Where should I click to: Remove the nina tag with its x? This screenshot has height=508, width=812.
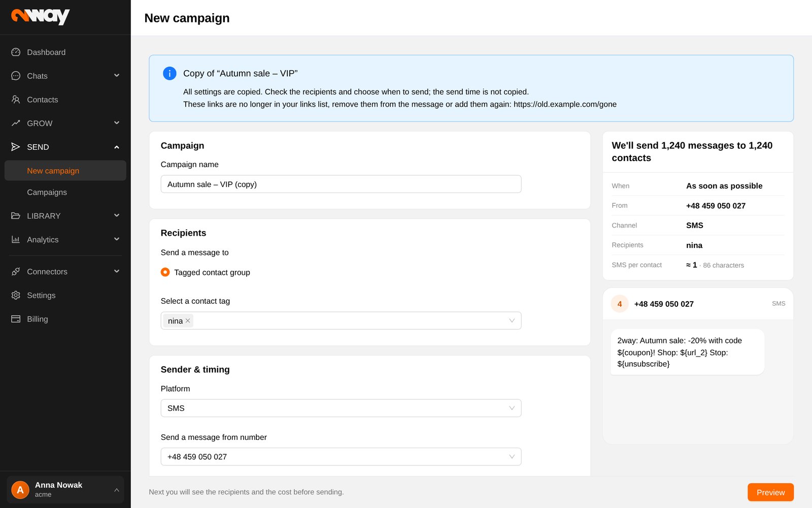188,321
